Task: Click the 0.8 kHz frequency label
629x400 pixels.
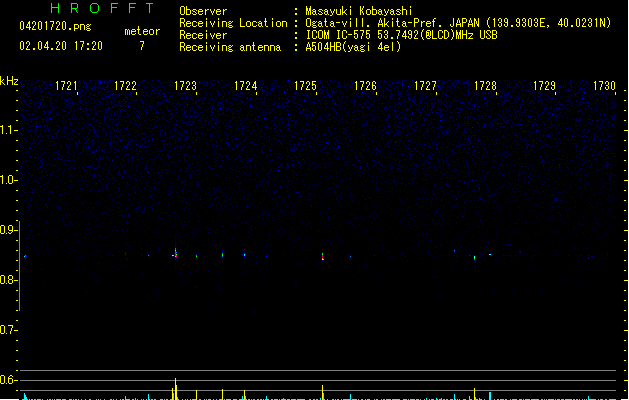Action: 8,280
